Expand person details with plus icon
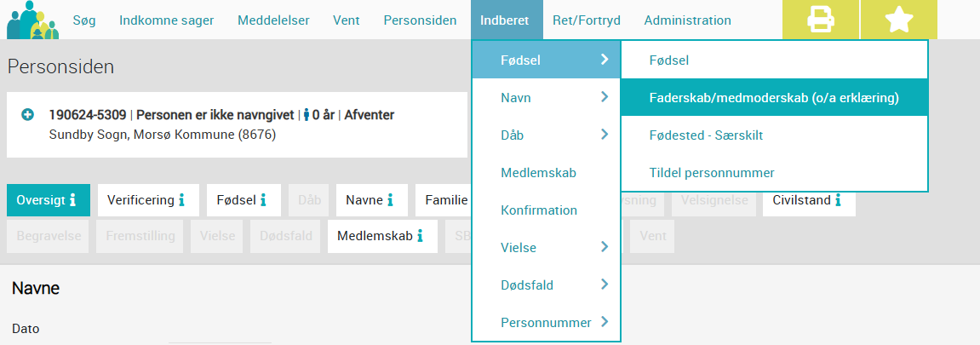Screen dimensions: 980x345 pyautogui.click(x=27, y=115)
